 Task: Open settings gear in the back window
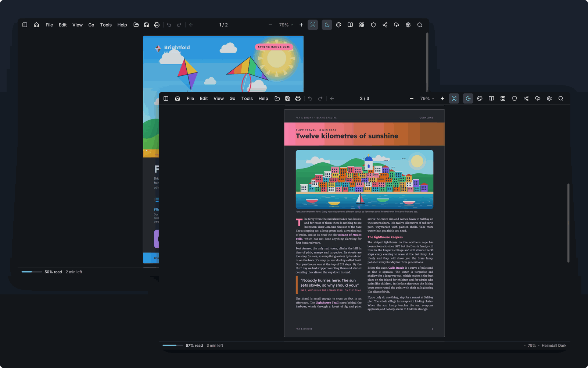[408, 25]
